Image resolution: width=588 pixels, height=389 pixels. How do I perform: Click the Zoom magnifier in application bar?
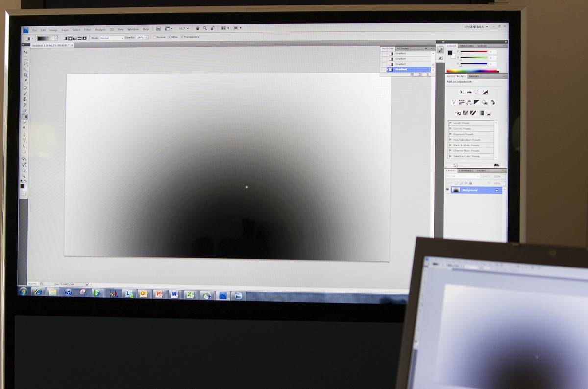click(205, 28)
